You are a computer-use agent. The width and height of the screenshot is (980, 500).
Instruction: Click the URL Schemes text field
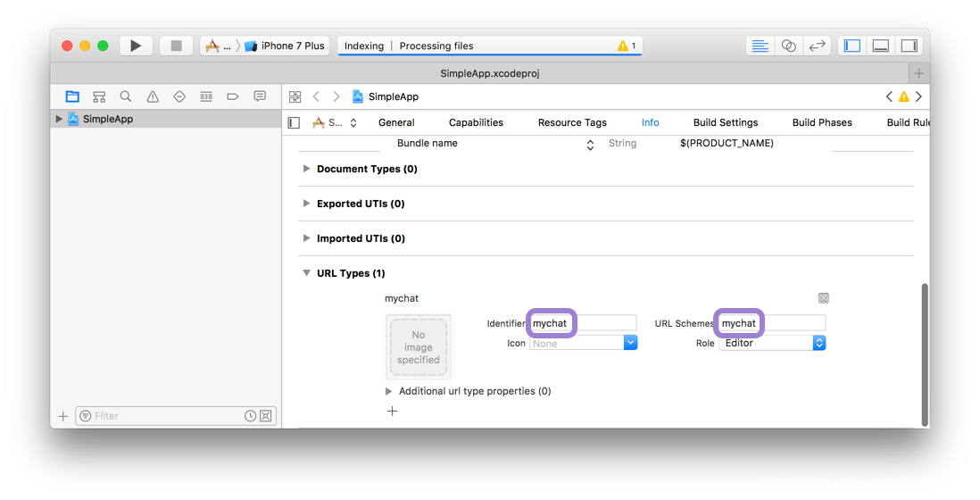pyautogui.click(x=772, y=323)
